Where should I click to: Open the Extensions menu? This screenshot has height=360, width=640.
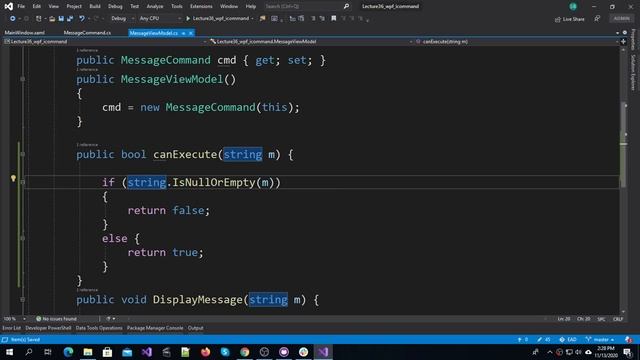coord(201,7)
